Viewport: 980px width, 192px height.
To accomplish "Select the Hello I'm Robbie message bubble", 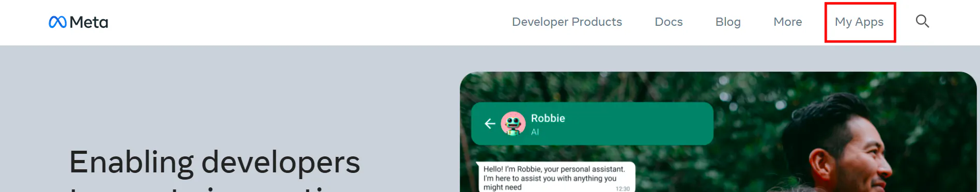I will [555, 178].
